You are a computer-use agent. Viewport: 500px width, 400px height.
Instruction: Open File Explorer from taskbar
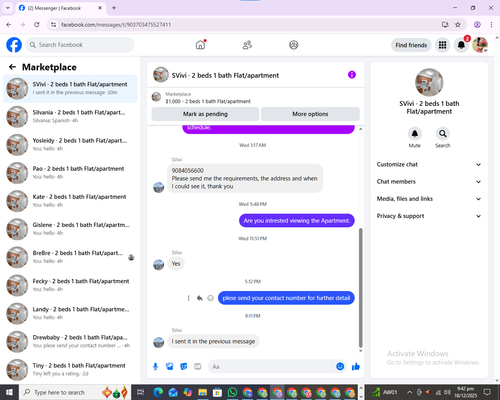(203, 392)
